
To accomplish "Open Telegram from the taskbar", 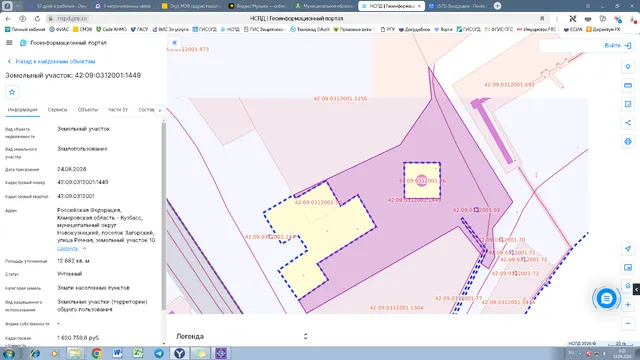I will pos(159,353).
